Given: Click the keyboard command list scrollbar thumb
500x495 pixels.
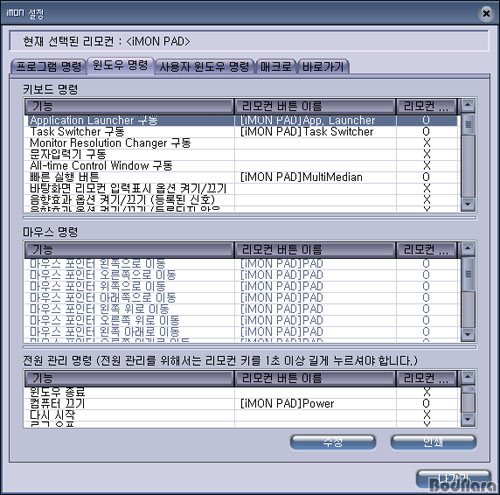Looking at the screenshot, I should point(468,124).
